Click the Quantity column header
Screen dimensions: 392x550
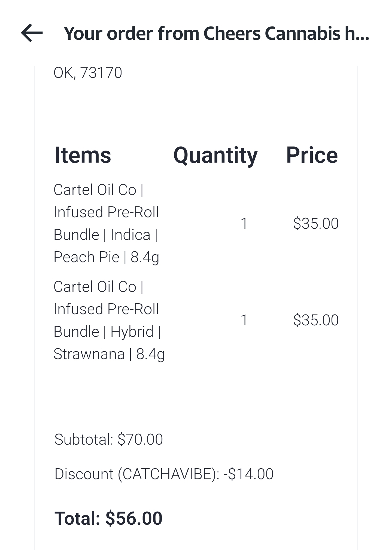[x=215, y=155]
